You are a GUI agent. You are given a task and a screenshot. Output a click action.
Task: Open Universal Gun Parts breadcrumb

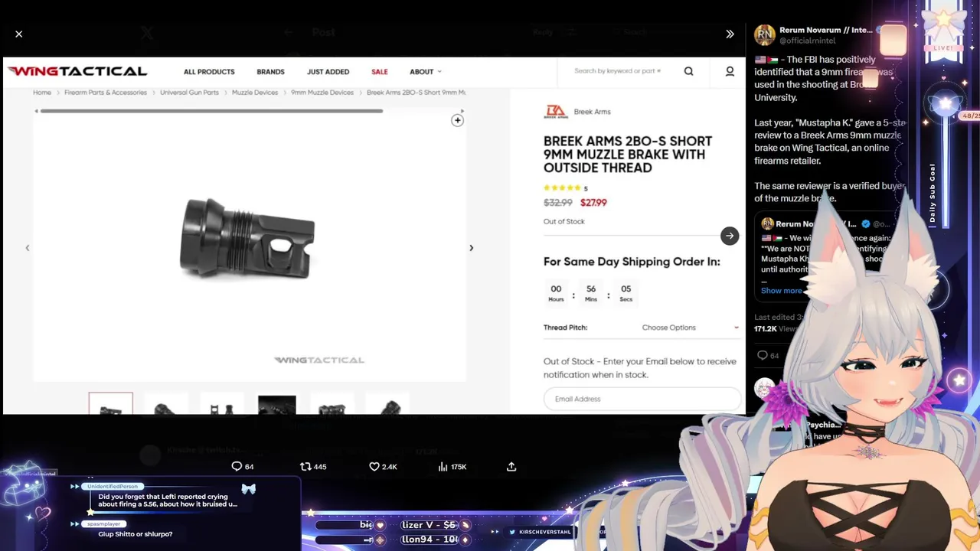189,93
